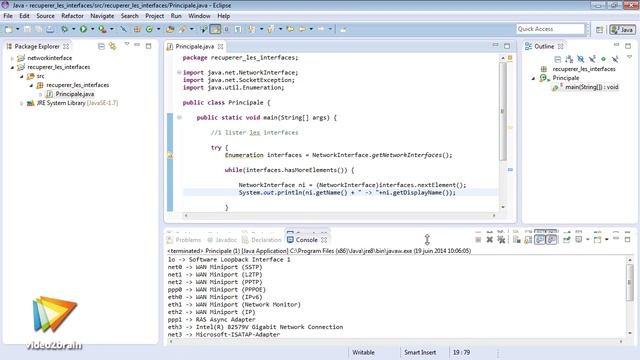Toggle Scroll Lock in Console
This screenshot has width=640, height=360.
pyautogui.click(x=528, y=240)
